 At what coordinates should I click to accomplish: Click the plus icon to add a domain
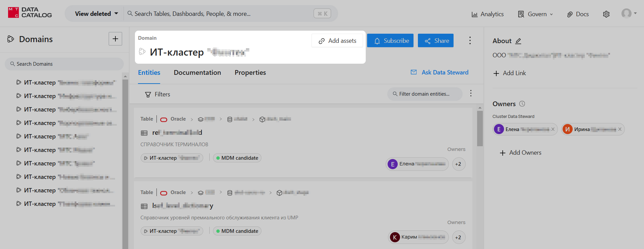(115, 39)
